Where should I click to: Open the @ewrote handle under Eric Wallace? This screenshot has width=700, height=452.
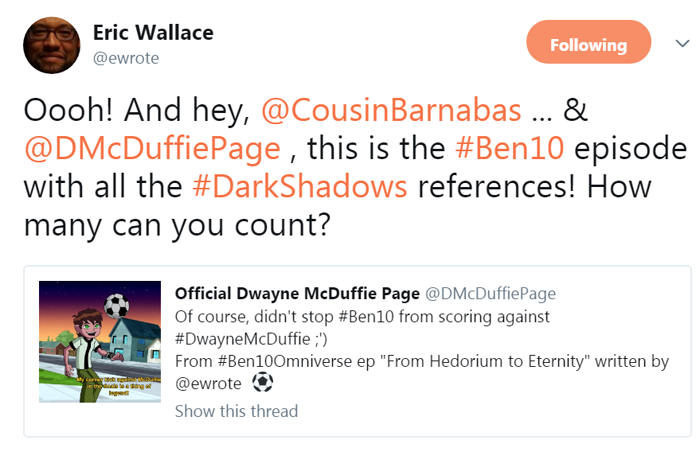126,58
